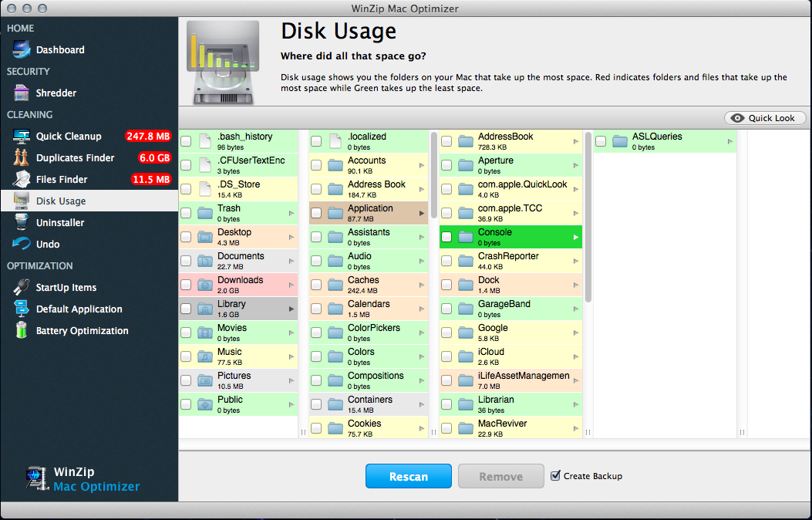Click the Battery Optimization icon
812x520 pixels.
(22, 331)
